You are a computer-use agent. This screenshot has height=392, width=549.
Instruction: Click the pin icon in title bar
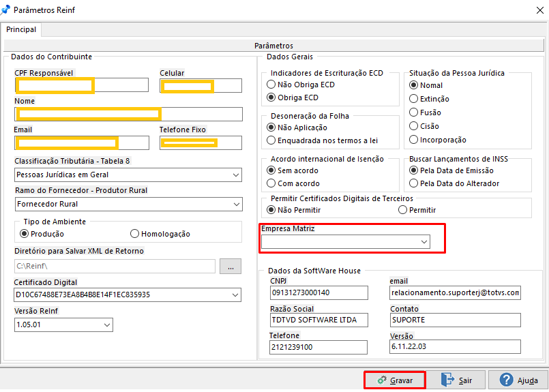point(5,10)
